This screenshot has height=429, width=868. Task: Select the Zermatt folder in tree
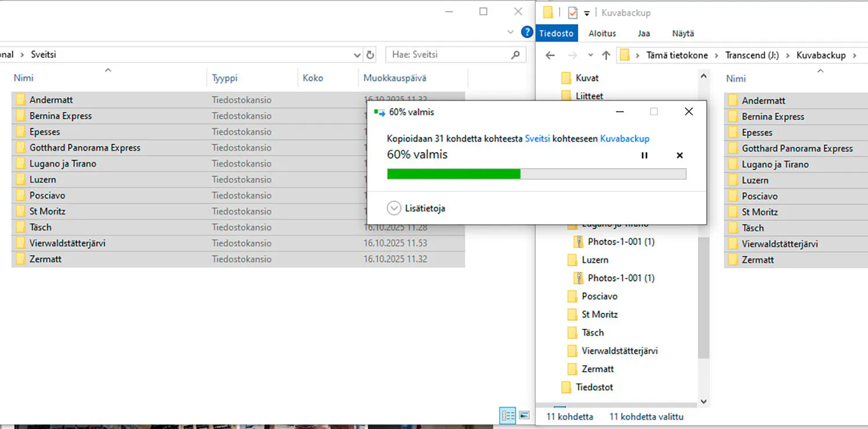(x=597, y=369)
